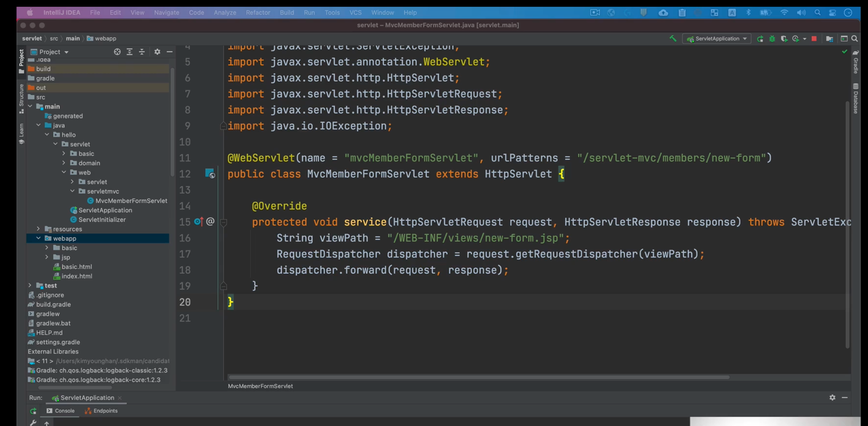Rerun icon in the Run tool window
This screenshot has height=426, width=868.
(33, 411)
